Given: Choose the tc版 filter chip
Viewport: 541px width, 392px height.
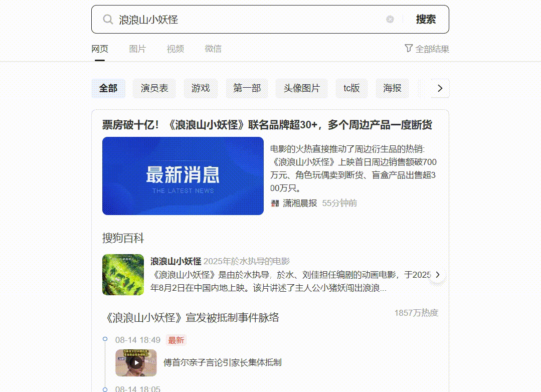Looking at the screenshot, I should [x=351, y=88].
